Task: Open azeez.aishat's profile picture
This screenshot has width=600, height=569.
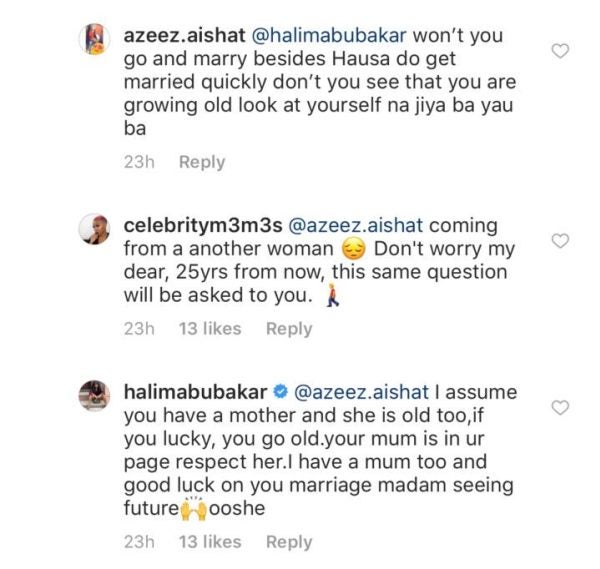Action: (x=93, y=42)
